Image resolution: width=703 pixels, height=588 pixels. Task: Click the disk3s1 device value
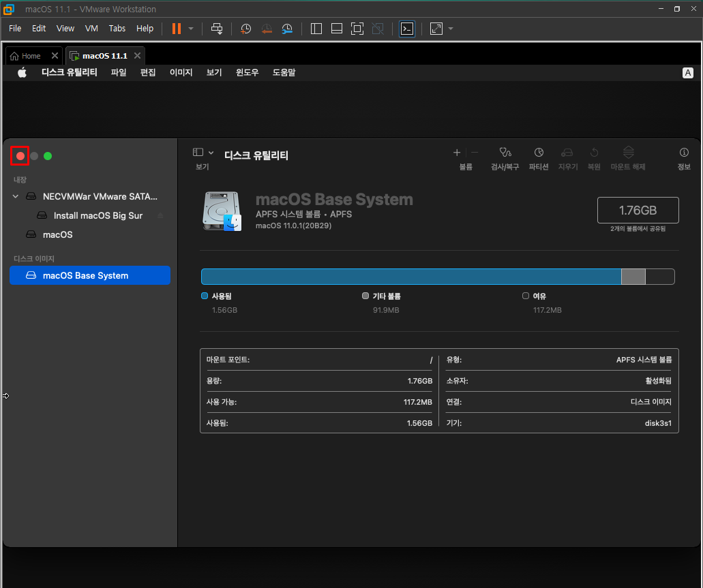point(658,423)
